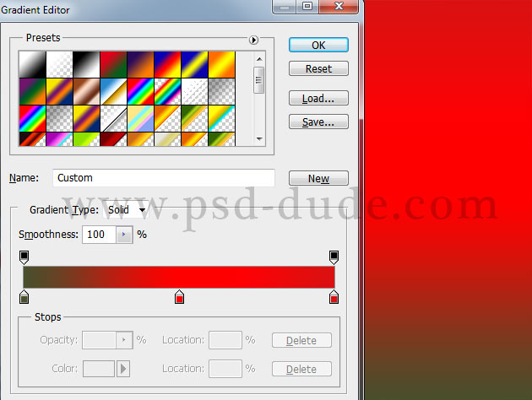Click the Reset button
Image resolution: width=532 pixels, height=400 pixels.
tap(318, 69)
